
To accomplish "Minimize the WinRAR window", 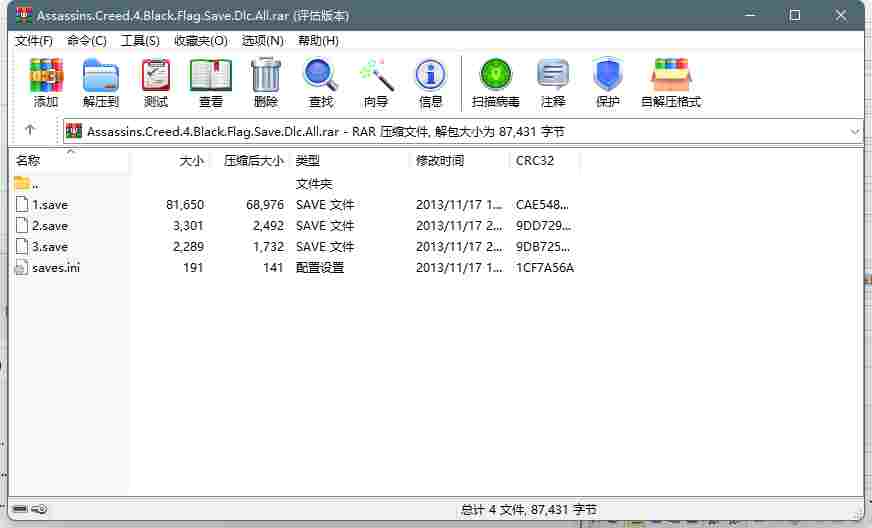I will coord(750,15).
